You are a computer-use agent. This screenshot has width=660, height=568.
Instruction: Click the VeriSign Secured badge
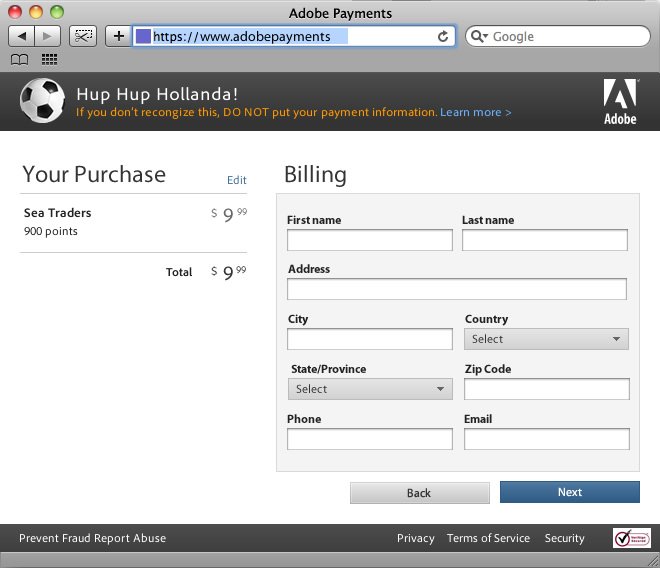(631, 538)
